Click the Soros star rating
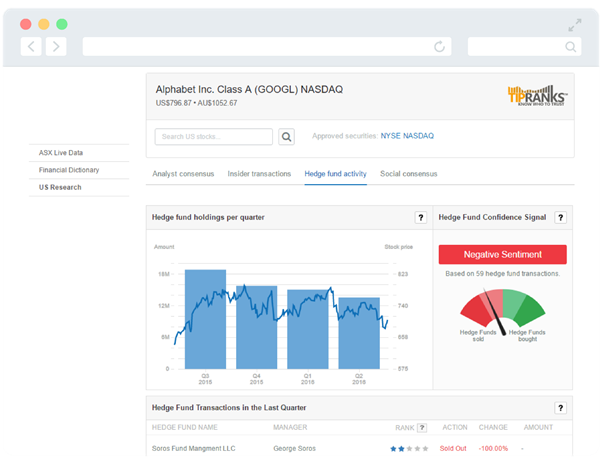The height and width of the screenshot is (463, 602). click(409, 449)
